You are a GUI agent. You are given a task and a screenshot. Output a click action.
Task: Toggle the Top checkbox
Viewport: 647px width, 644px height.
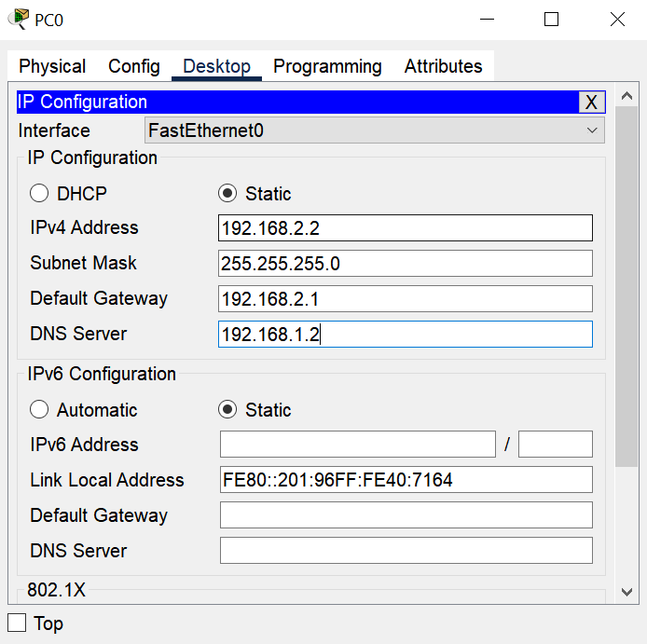[17, 623]
